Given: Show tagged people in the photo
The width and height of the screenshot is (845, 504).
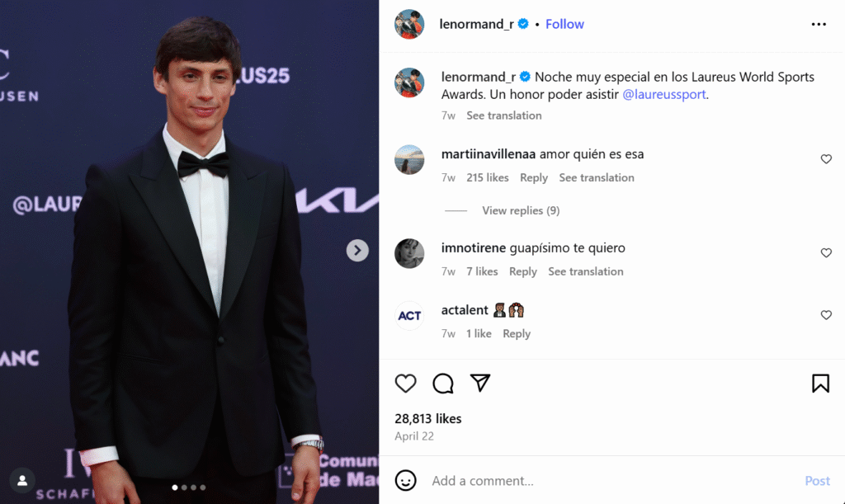Looking at the screenshot, I should (x=22, y=480).
